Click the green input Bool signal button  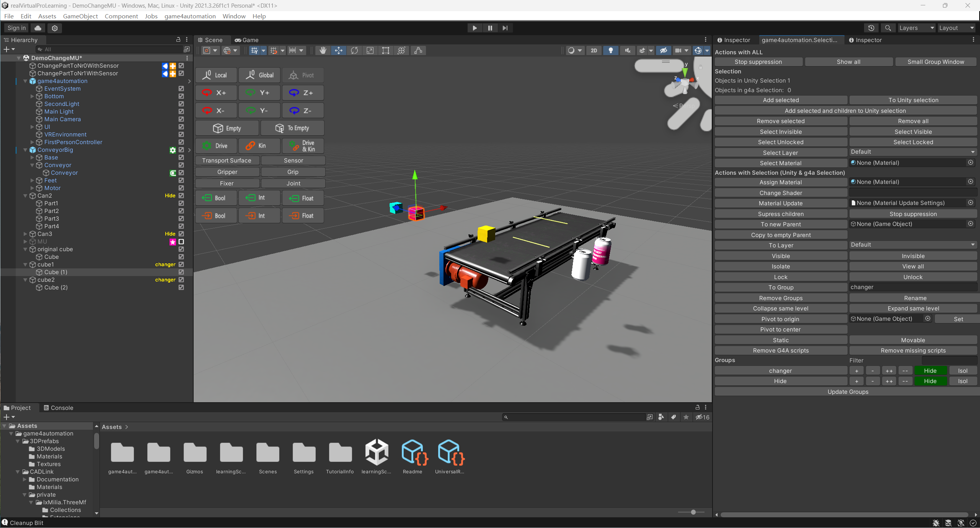click(216, 198)
